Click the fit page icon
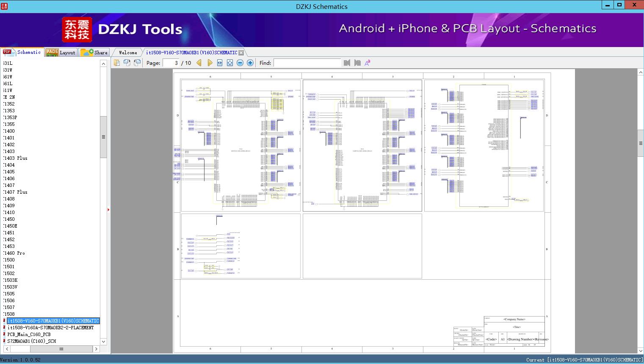644x364 pixels. point(230,63)
